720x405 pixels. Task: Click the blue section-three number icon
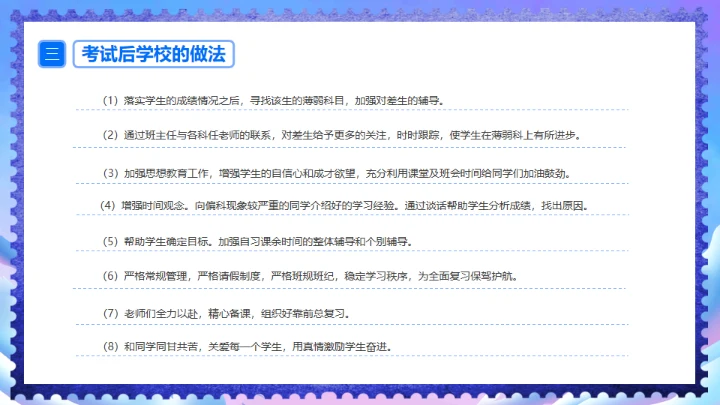tap(52, 54)
